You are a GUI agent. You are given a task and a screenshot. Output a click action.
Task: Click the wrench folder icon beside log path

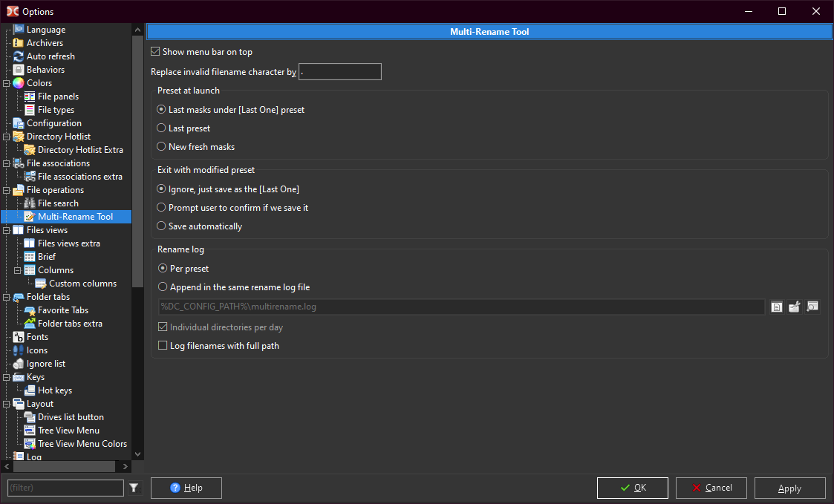pyautogui.click(x=794, y=307)
